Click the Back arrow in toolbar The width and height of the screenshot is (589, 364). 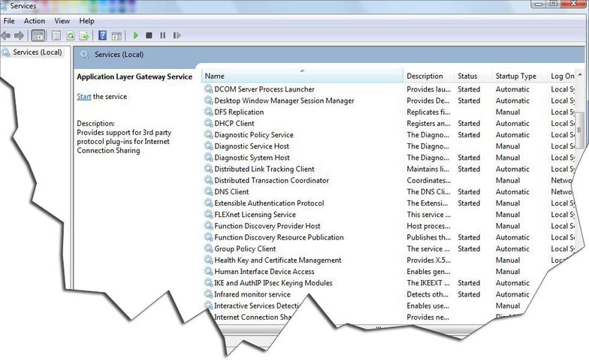(6, 35)
